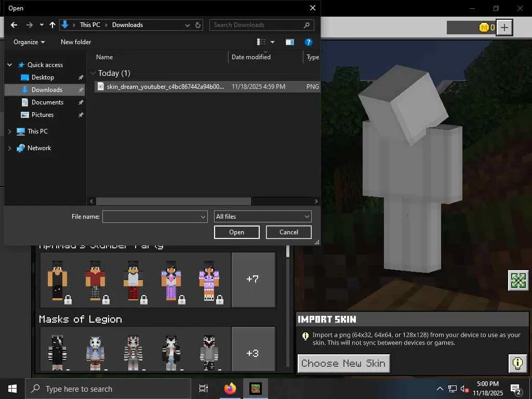
Task: Open the File name history dropdown
Action: [203, 217]
